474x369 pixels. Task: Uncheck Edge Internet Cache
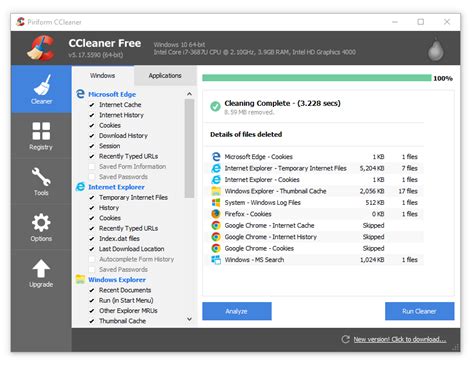[x=92, y=105]
